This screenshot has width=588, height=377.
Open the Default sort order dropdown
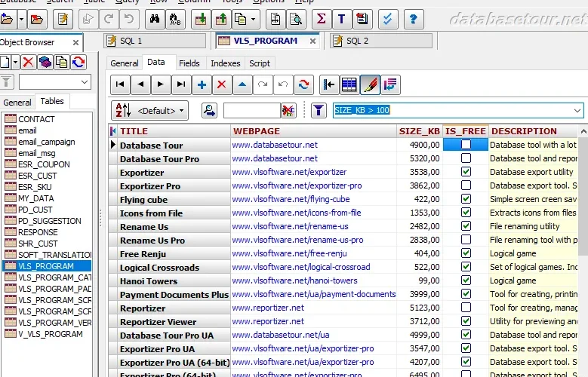[x=161, y=111]
